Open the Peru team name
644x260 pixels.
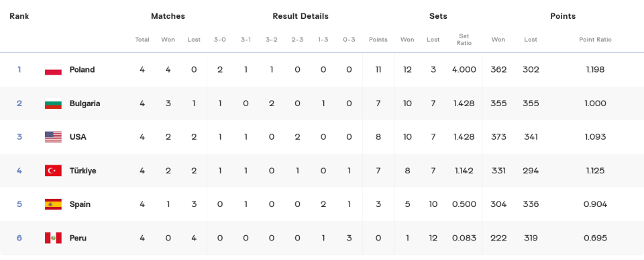78,238
